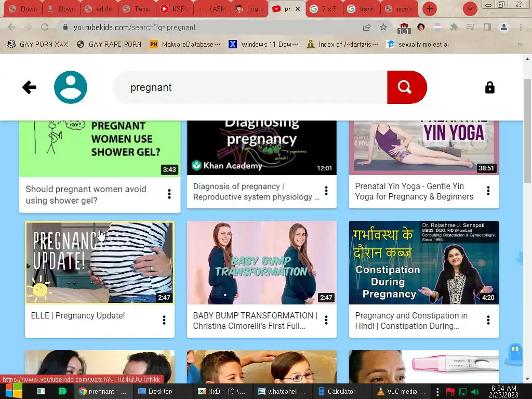The image size is (532, 399).
Task: Open the Extensions puzzle piece menu
Action: tap(454, 27)
